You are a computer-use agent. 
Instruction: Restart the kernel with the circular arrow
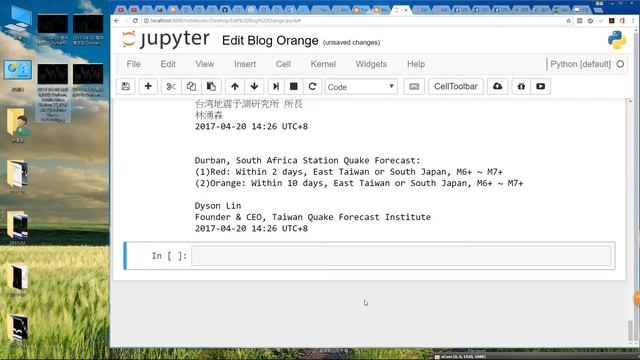click(312, 87)
